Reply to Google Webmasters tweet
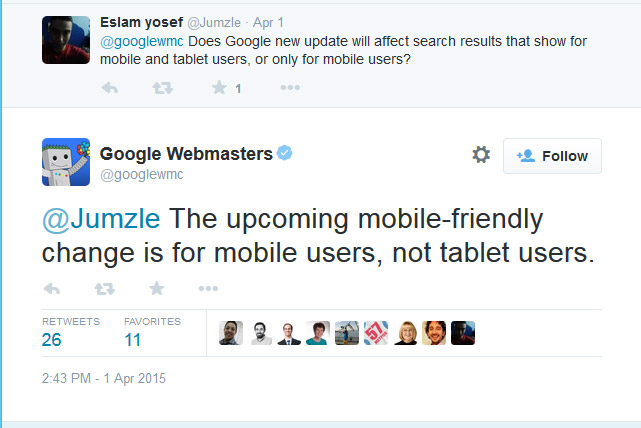The image size is (641, 428). click(x=53, y=289)
